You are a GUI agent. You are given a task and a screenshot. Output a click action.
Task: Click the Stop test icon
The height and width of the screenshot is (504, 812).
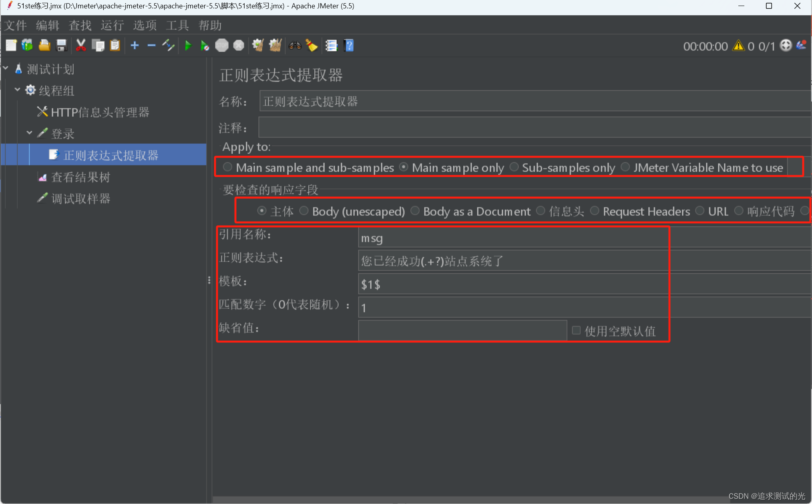coord(221,46)
